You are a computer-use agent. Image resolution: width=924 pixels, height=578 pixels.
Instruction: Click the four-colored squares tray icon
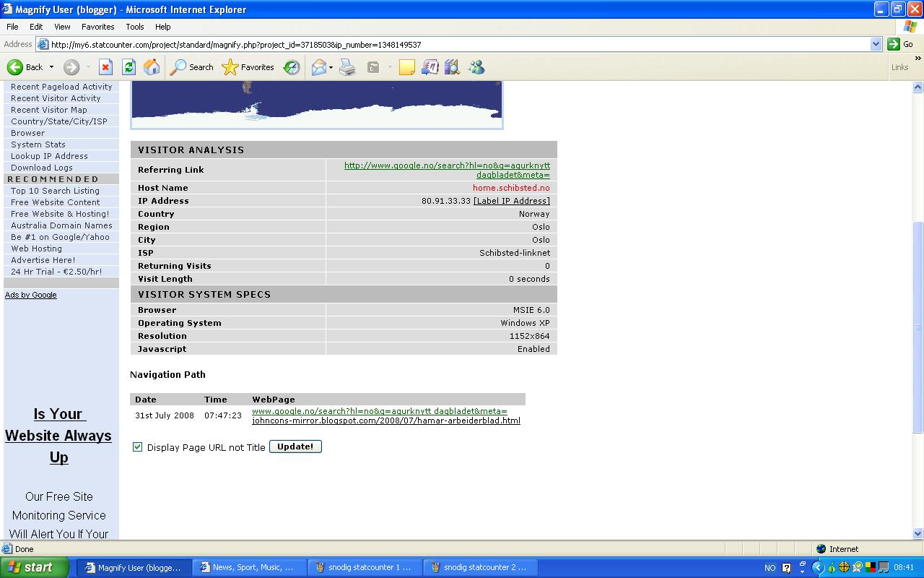[870, 568]
